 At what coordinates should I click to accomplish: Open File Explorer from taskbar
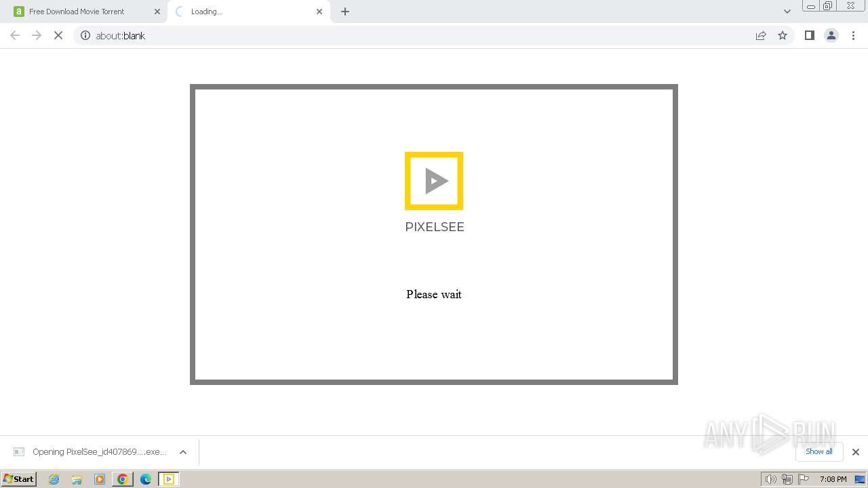coord(77,479)
